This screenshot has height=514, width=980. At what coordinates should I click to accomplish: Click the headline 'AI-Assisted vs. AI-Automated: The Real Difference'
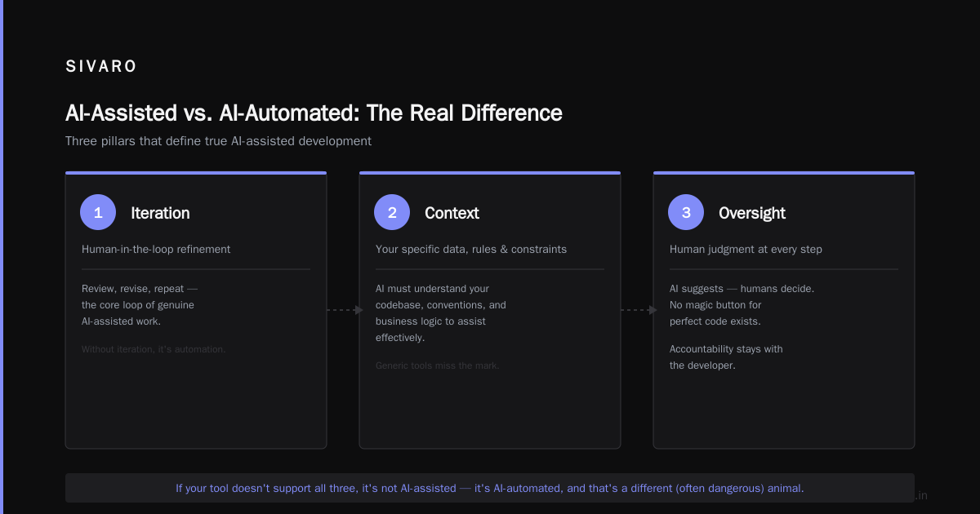coord(314,113)
